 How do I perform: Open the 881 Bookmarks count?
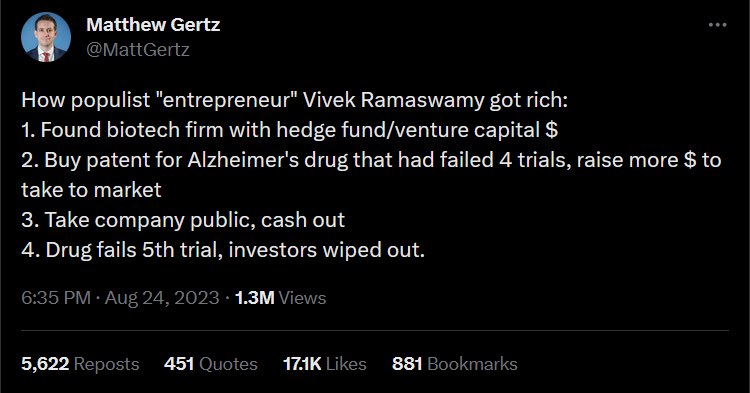tap(454, 364)
